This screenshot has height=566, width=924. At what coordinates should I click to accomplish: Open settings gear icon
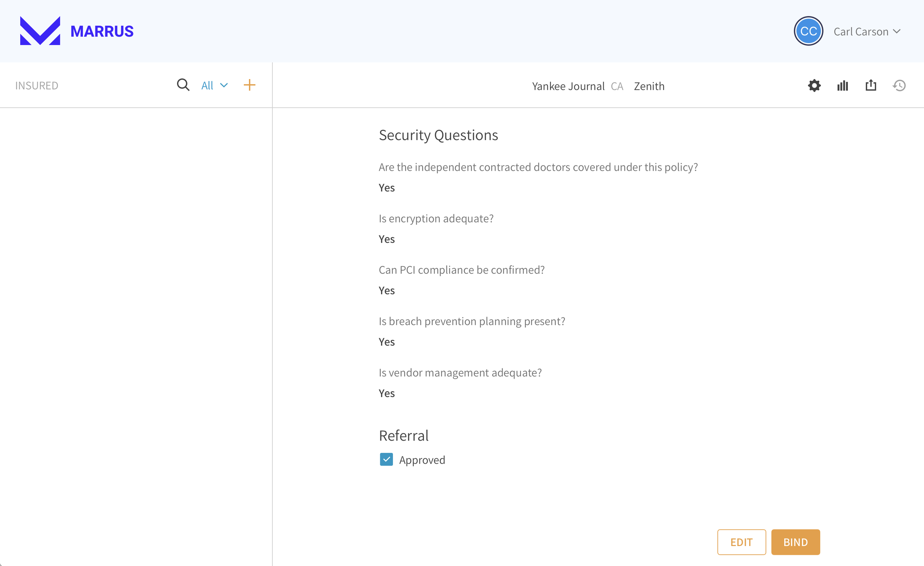pos(814,86)
